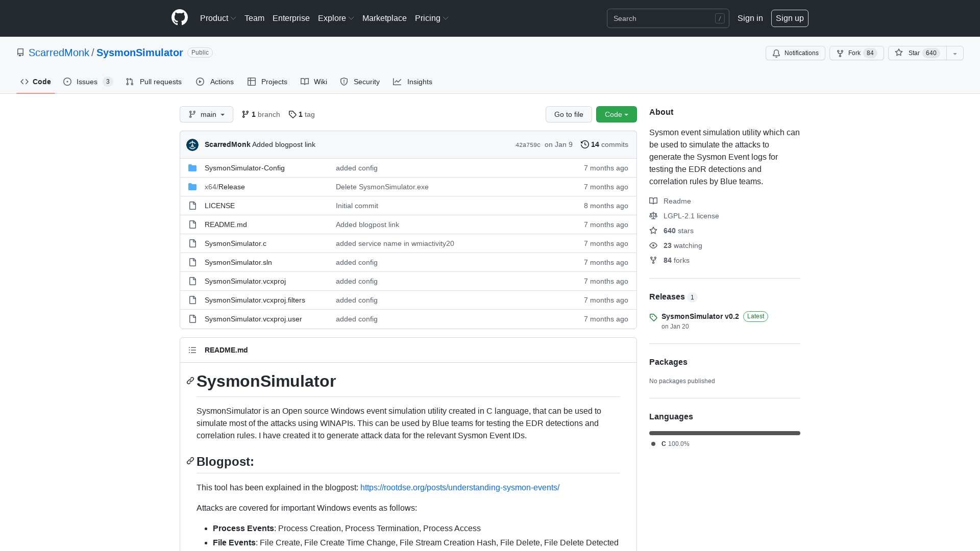Image resolution: width=980 pixels, height=551 pixels.
Task: Click the tag icon next to release v0.2
Action: [653, 317]
